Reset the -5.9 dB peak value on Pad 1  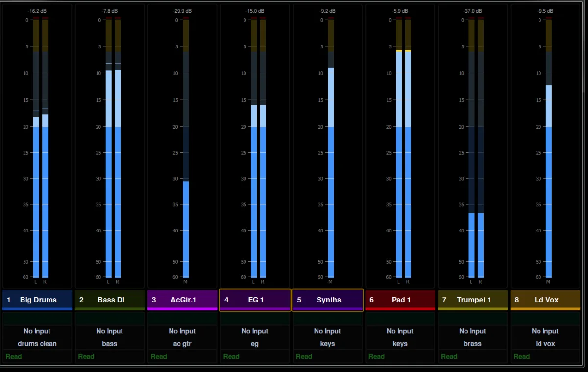(x=400, y=10)
